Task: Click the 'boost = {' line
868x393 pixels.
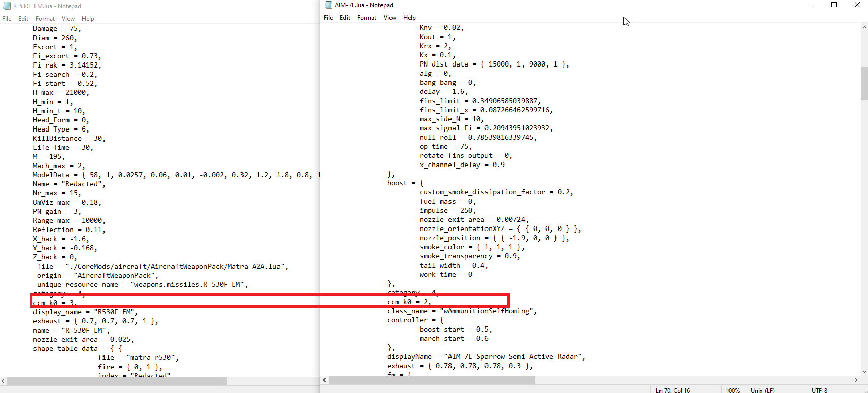Action: (405, 183)
